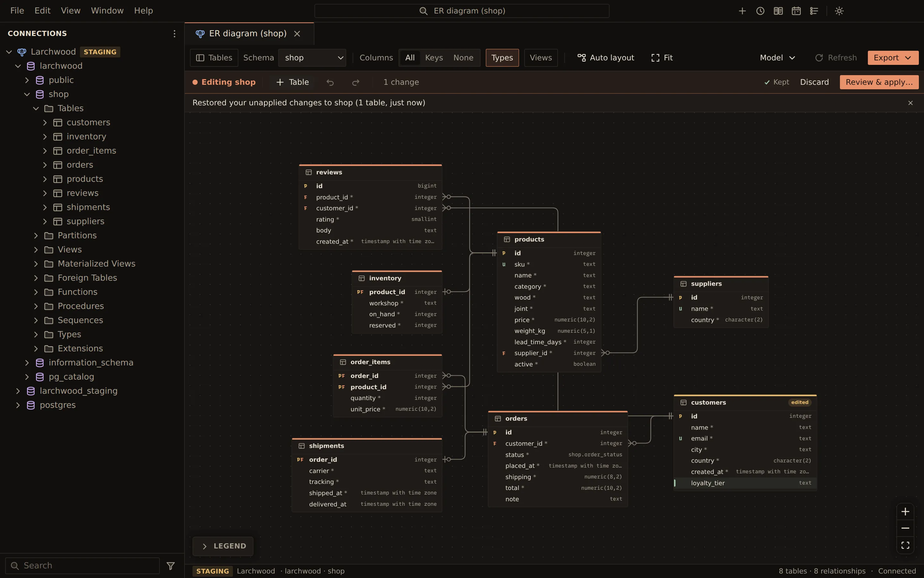Screen dimensions: 924x578
Task: Click the shipments table header icon in diagram
Action: [x=302, y=446]
